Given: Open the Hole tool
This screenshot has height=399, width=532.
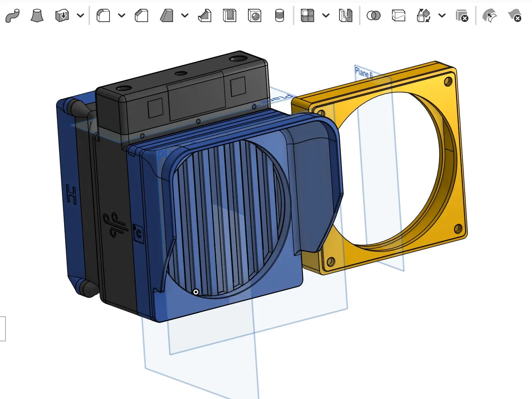Looking at the screenshot, I should [x=255, y=15].
